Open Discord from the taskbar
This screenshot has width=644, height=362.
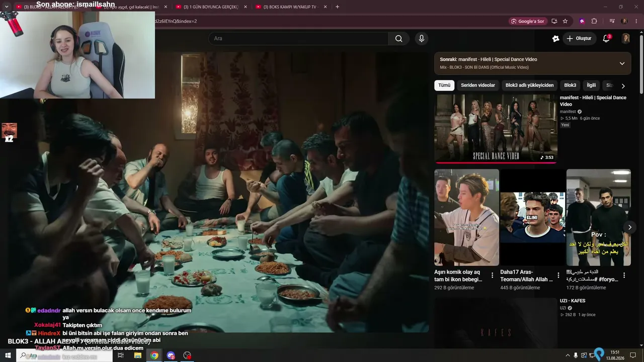point(171,355)
